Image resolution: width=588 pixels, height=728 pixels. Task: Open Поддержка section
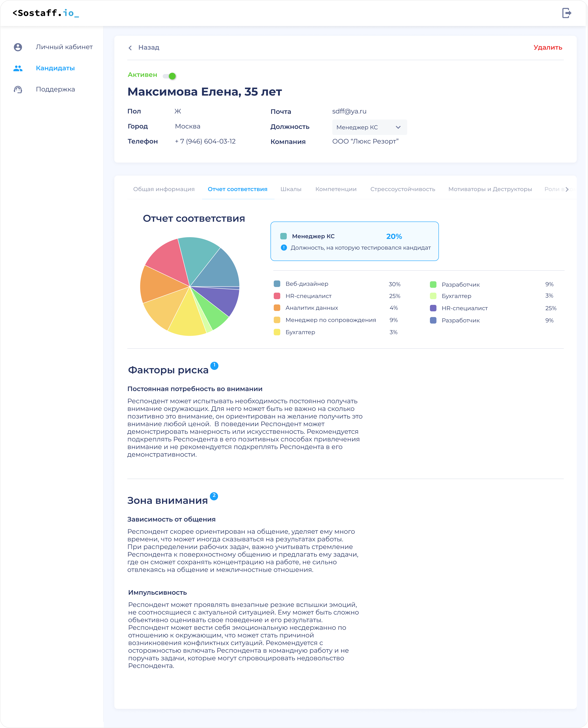pos(56,89)
